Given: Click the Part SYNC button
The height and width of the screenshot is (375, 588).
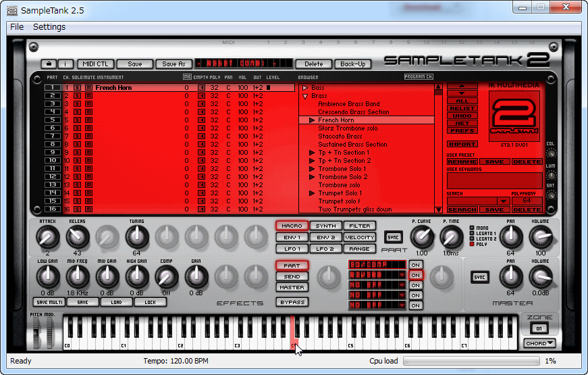Looking at the screenshot, I should (394, 237).
